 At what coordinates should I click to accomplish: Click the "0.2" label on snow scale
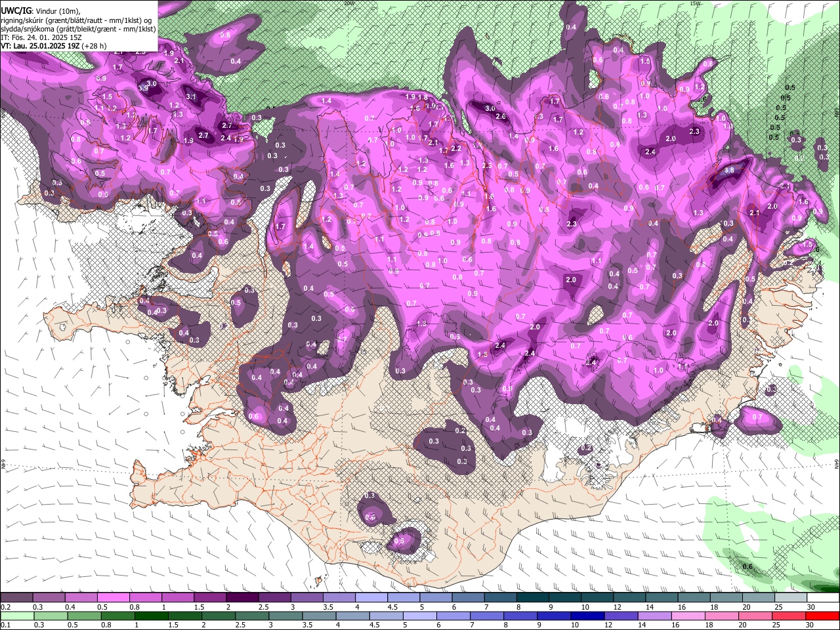(x=6, y=607)
